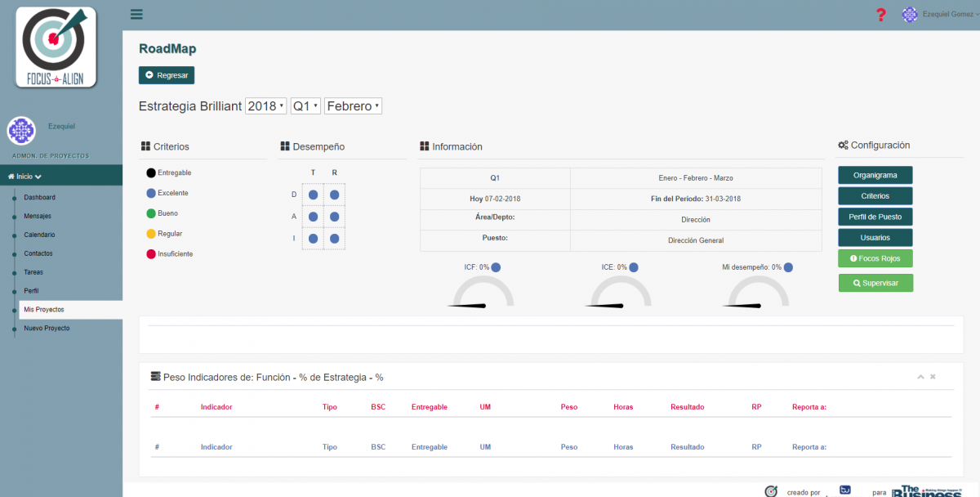Select Nuevo Proyecto in sidebar
This screenshot has height=497, width=980.
pos(47,328)
